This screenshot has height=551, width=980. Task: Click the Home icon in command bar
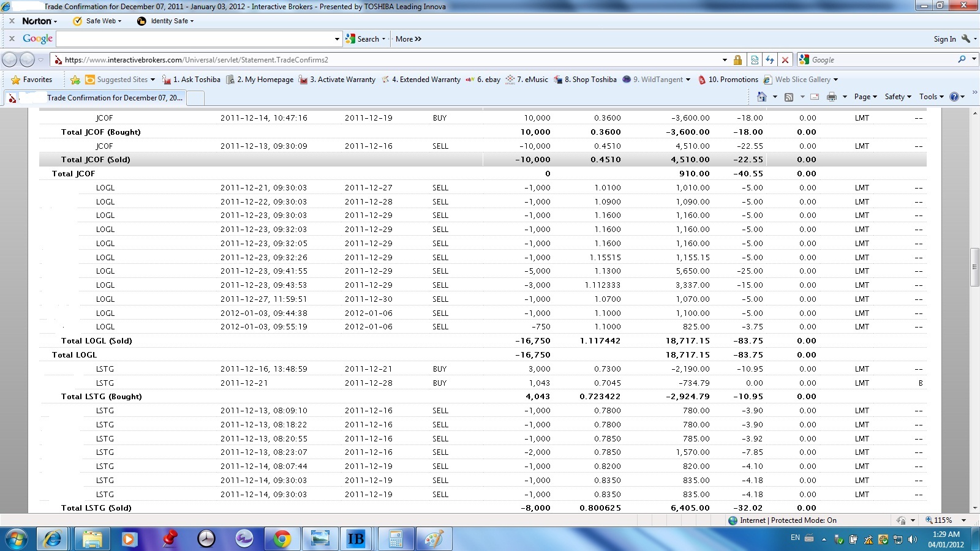[x=761, y=97]
